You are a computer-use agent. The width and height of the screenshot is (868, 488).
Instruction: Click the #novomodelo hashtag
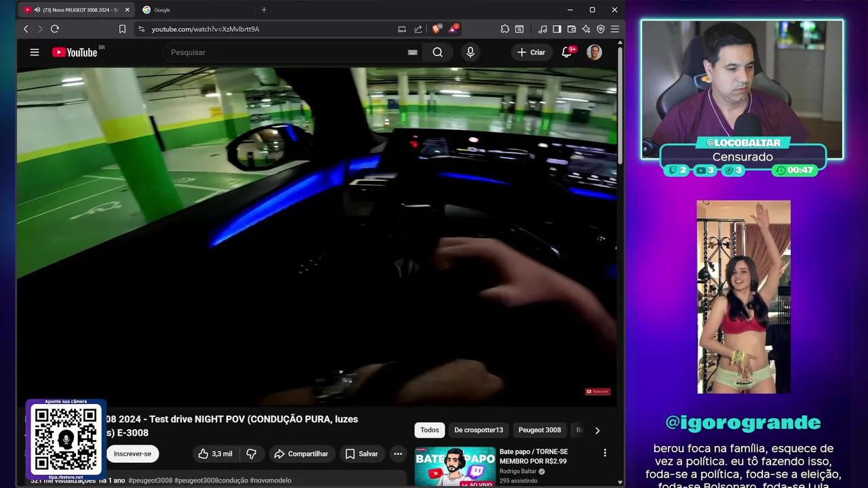click(x=271, y=481)
